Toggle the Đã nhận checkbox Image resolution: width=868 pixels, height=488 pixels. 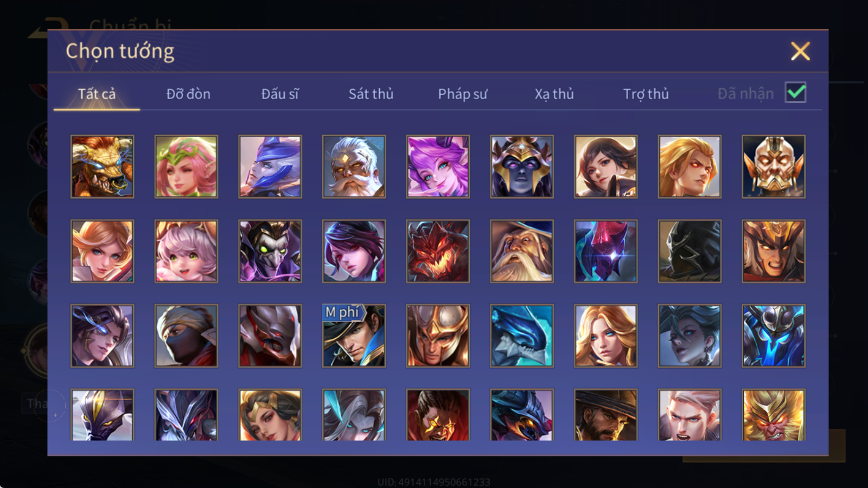point(796,93)
